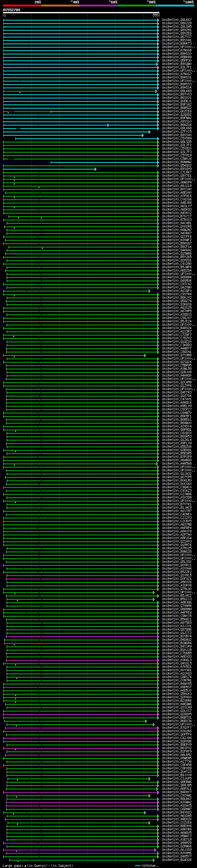Click the purple alignment bar for UniRef100_B4RAY7

(81, 792)
